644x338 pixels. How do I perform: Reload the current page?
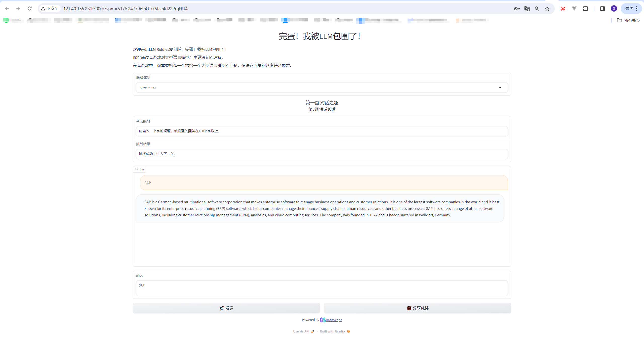tap(29, 9)
